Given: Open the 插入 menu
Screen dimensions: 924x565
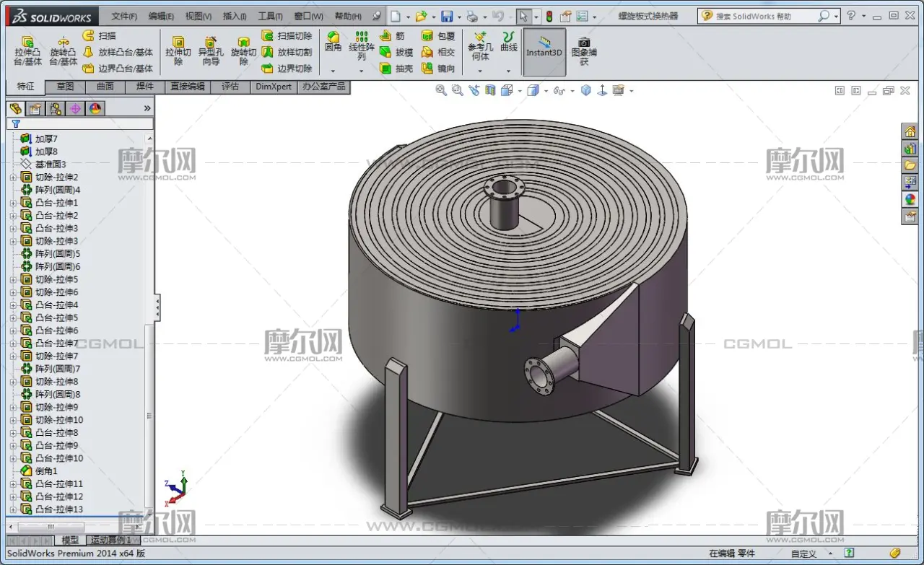Looking at the screenshot, I should pyautogui.click(x=234, y=16).
